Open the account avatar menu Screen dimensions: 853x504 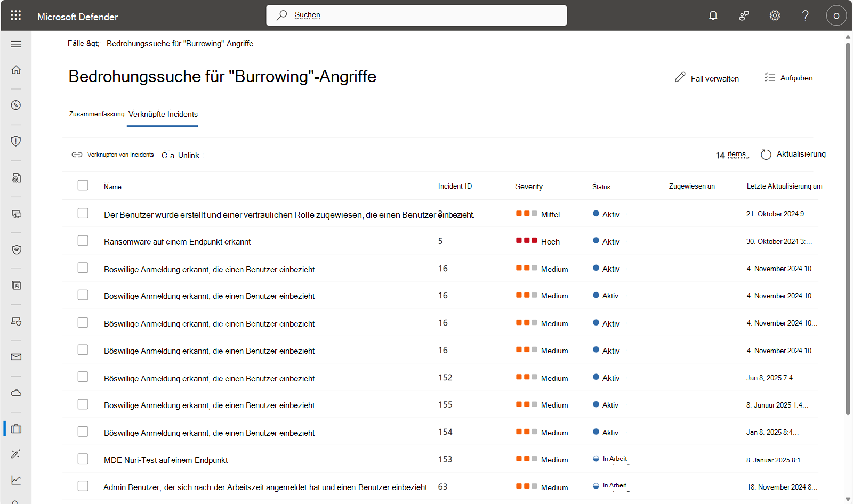coord(836,15)
